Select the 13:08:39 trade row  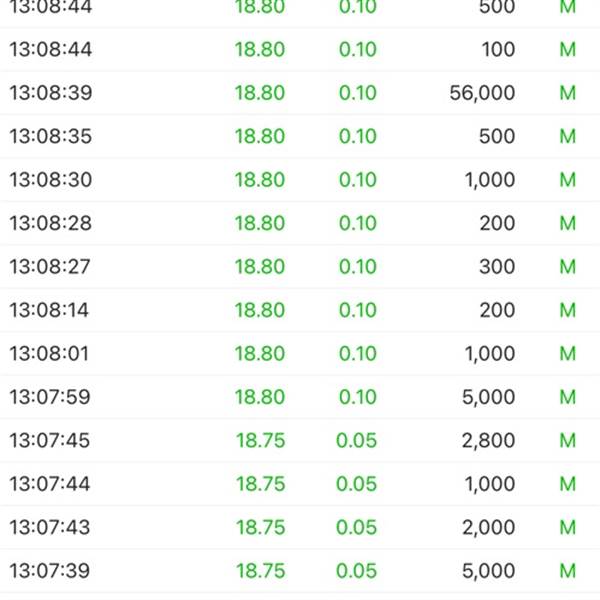300,93
